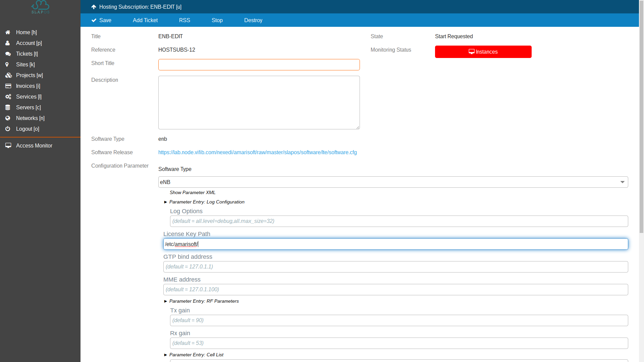
Task: Open the software release URL link
Action: coord(258,153)
